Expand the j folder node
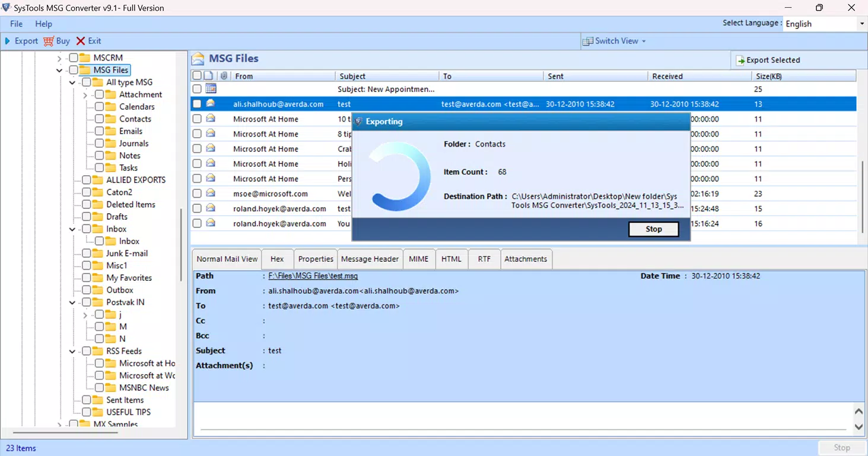The width and height of the screenshot is (868, 456). (x=85, y=315)
